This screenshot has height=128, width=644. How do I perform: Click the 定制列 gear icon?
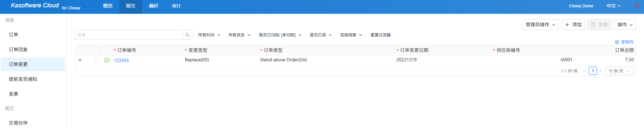pyautogui.click(x=617, y=42)
